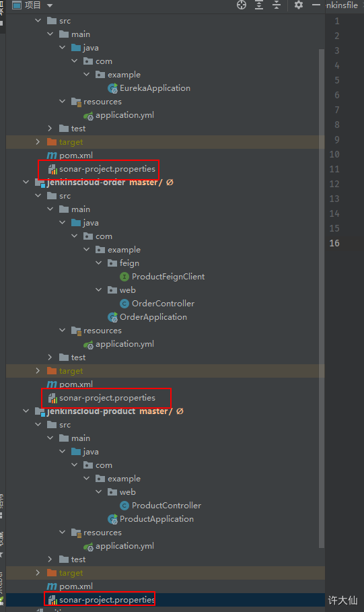Open application.yml under EurekaApplication resources
Image resolution: width=364 pixels, height=612 pixels.
(x=124, y=115)
